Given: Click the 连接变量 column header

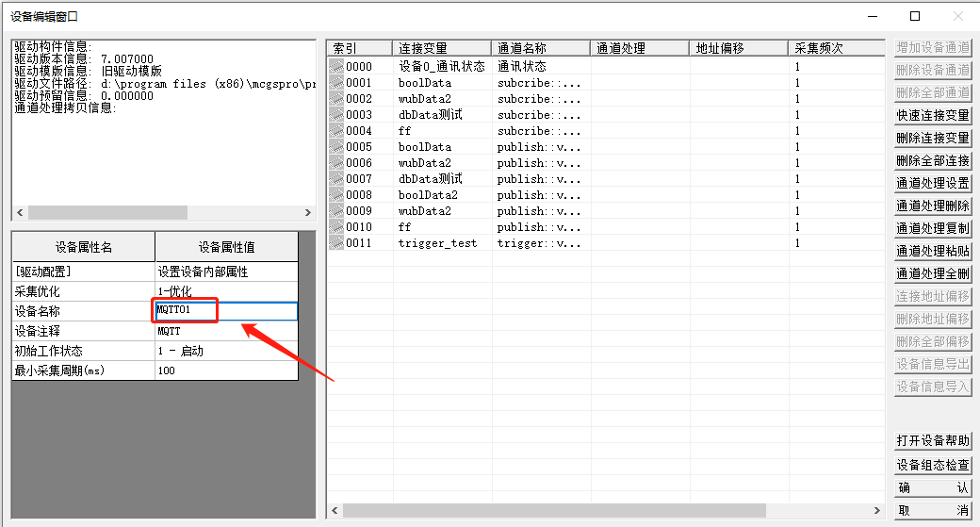Looking at the screenshot, I should [x=441, y=48].
